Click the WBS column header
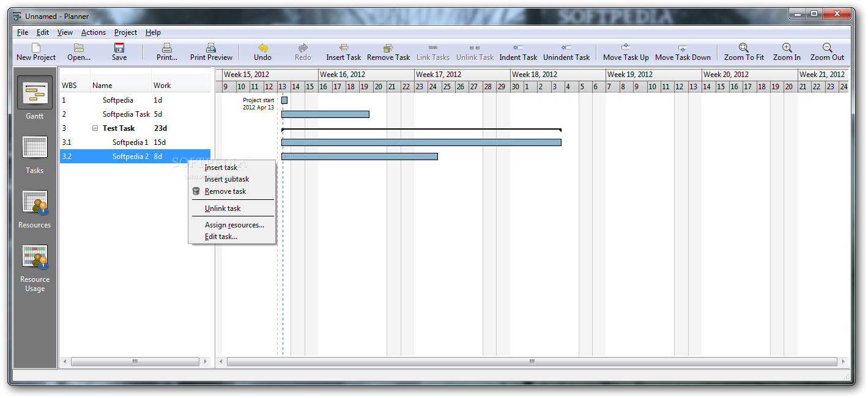This screenshot has width=868, height=398. [75, 86]
